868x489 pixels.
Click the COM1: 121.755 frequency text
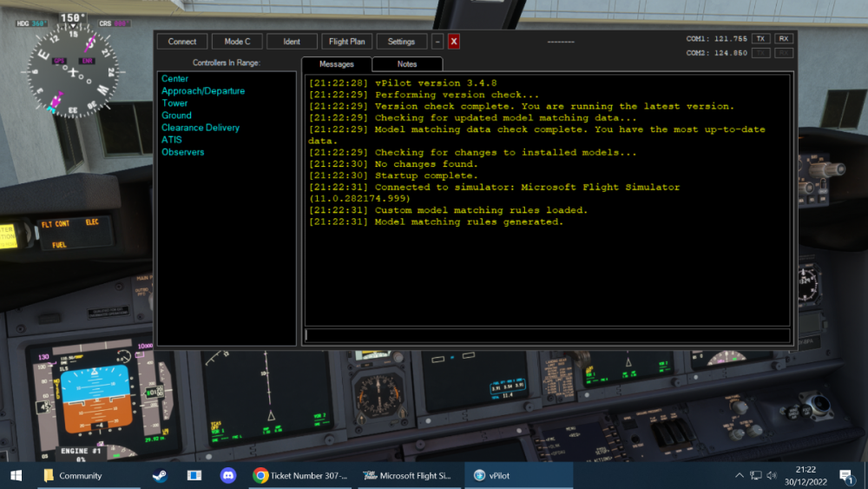pyautogui.click(x=716, y=39)
